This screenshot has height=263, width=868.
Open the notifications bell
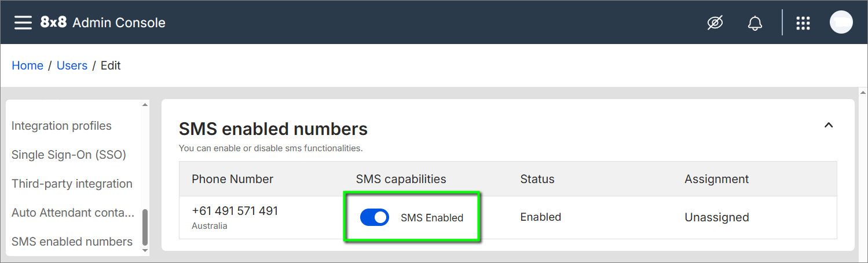pyautogui.click(x=755, y=23)
